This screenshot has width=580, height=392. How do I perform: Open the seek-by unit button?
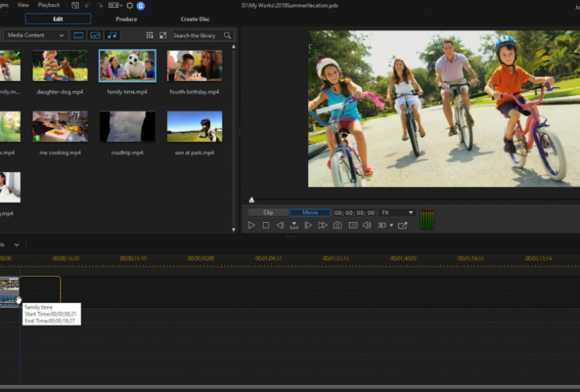pyautogui.click(x=294, y=225)
